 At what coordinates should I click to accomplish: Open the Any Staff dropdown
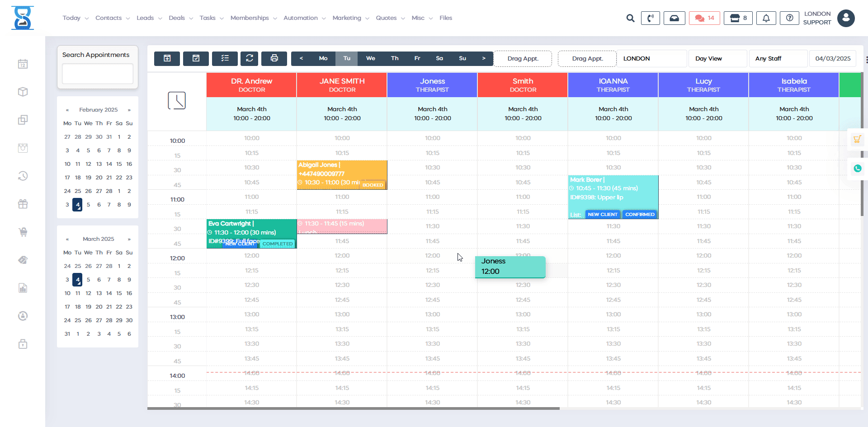click(x=777, y=58)
